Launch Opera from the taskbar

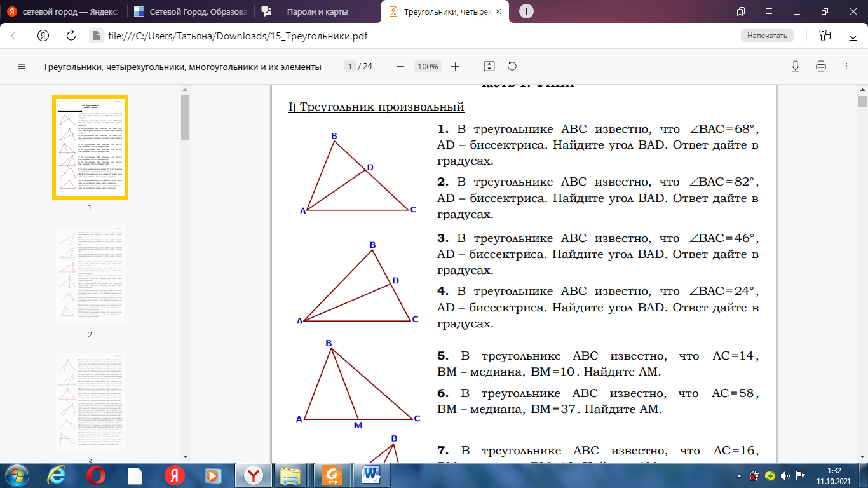pos(97,475)
